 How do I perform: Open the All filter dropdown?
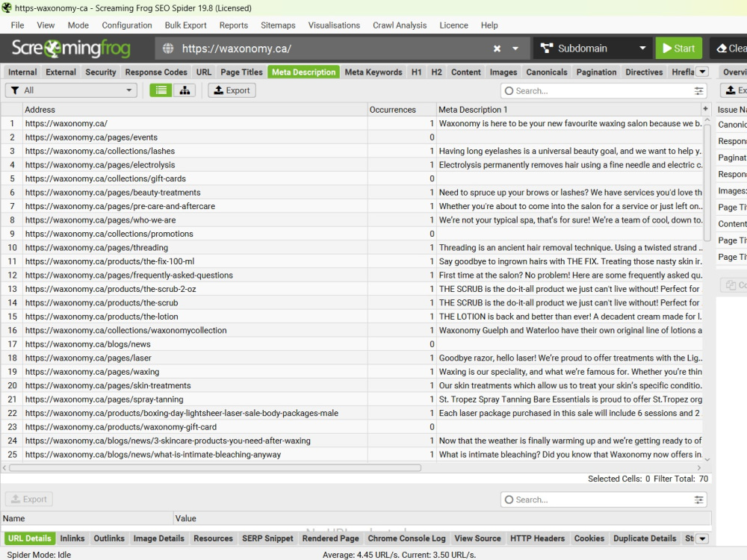coord(71,90)
